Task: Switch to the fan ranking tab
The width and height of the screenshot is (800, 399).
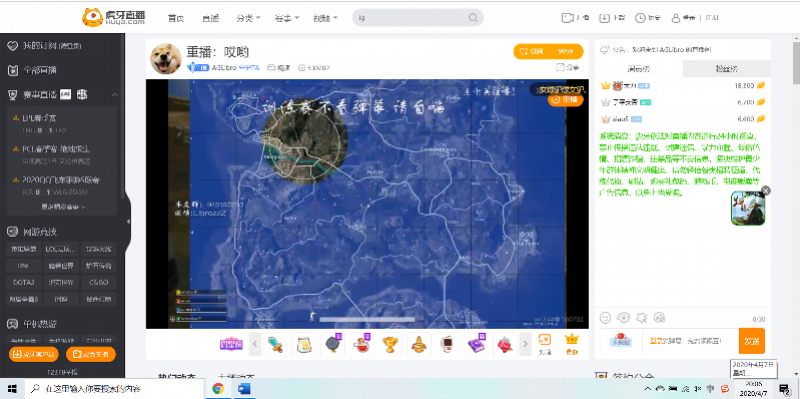Action: 727,68
